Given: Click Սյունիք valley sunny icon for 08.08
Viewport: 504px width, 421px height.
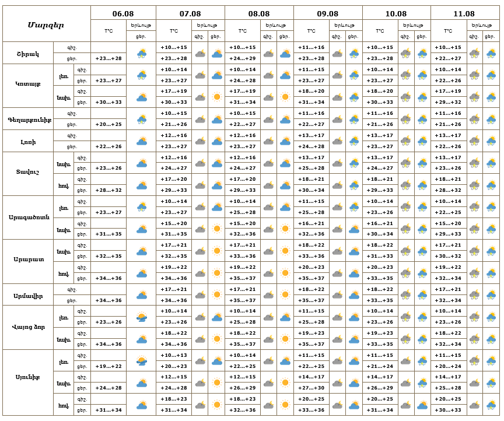Looking at the screenshot, I should (285, 405).
